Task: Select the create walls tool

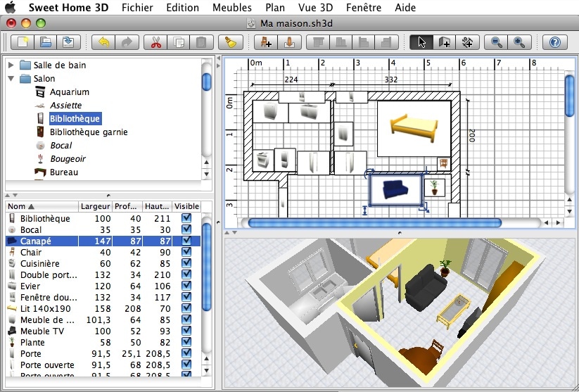Action: pyautogui.click(x=444, y=42)
